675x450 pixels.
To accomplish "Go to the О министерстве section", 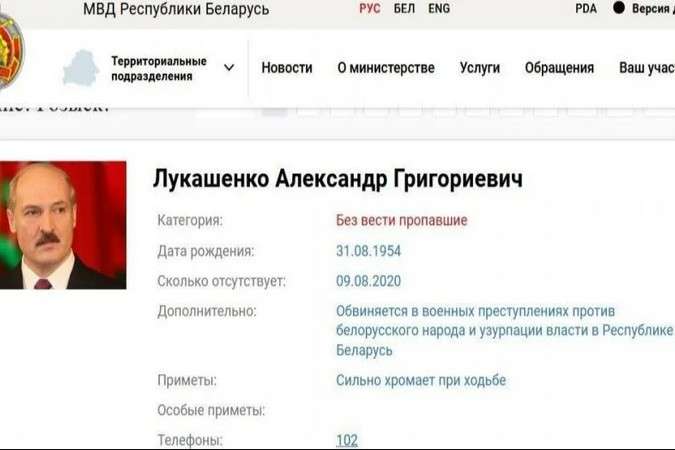I will click(x=386, y=68).
